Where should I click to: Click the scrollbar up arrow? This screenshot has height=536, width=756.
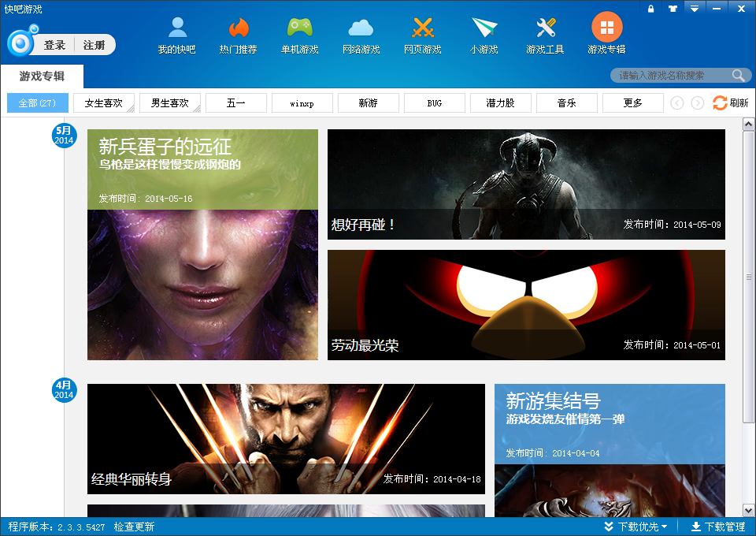[748, 125]
